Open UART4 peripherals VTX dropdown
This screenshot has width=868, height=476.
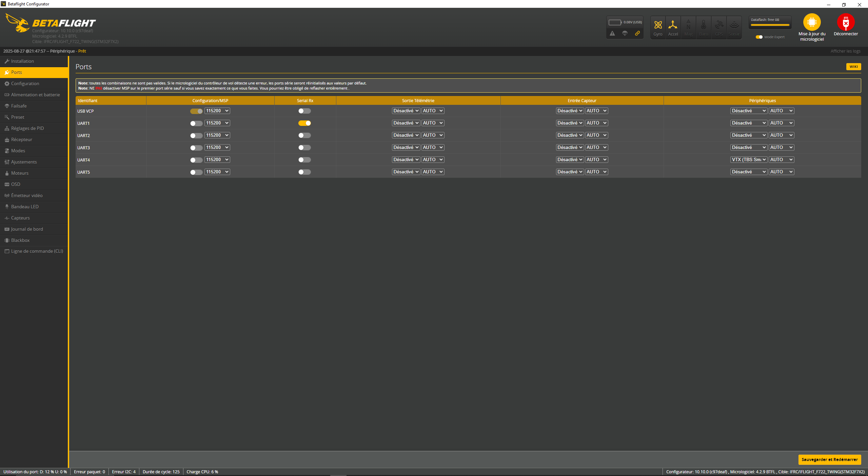(x=749, y=159)
